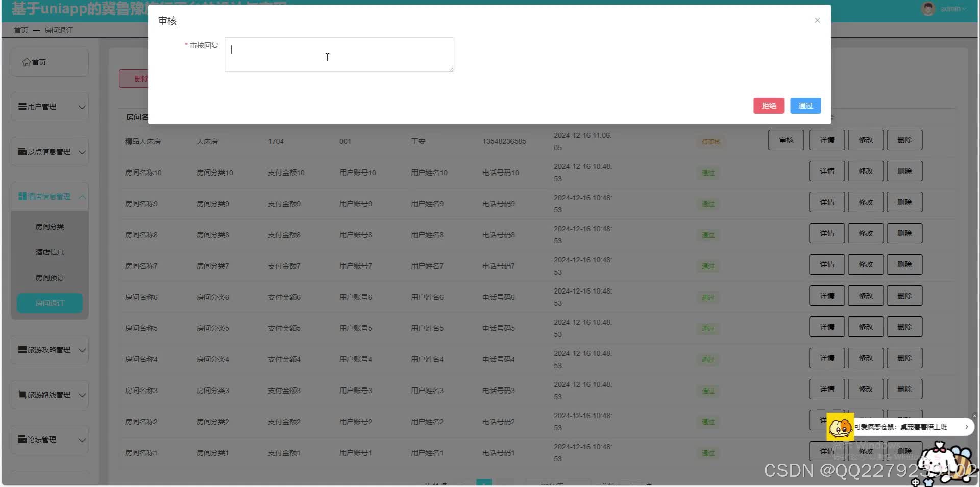Viewport: 980px width, 487px height.
Task: Click the 酒店信息管理 sidebar icon
Action: pos(21,196)
